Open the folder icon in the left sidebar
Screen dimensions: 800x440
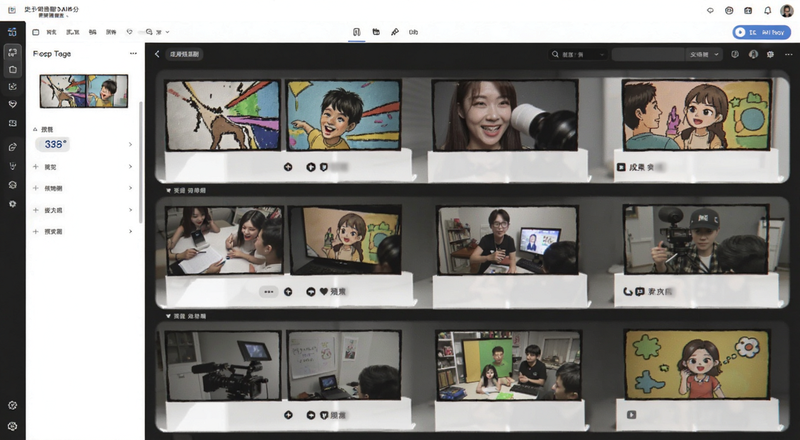[13, 69]
